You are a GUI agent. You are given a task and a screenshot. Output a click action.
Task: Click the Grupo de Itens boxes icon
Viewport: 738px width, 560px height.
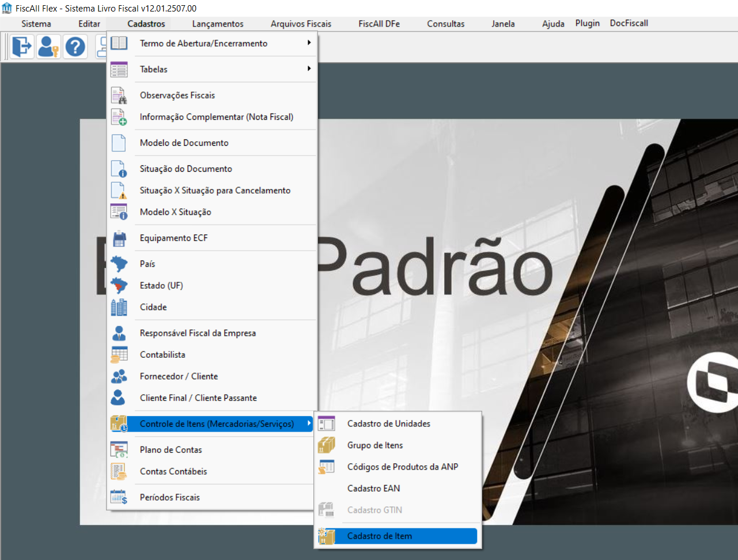(x=326, y=445)
